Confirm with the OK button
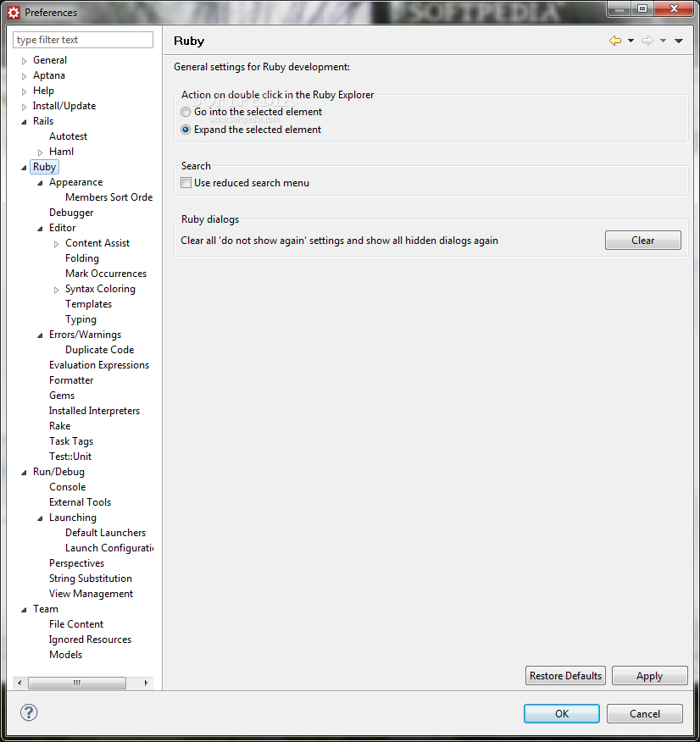This screenshot has width=700, height=742. [561, 713]
